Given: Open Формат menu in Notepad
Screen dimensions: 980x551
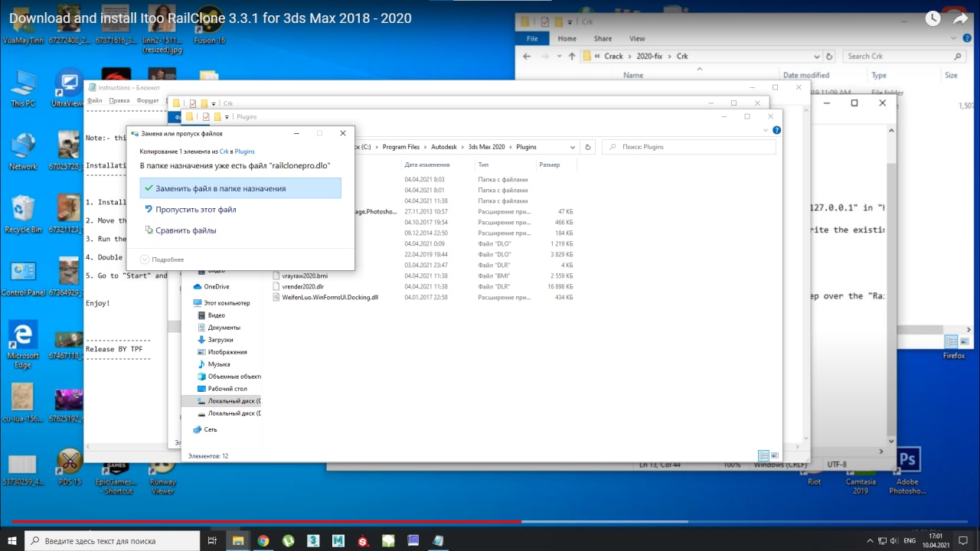Looking at the screenshot, I should click(x=148, y=100).
